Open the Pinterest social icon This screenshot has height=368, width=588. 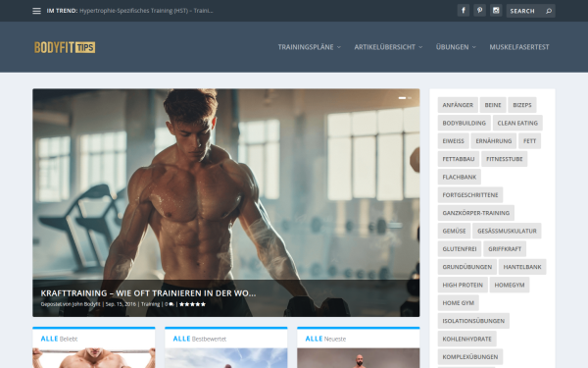(x=479, y=11)
